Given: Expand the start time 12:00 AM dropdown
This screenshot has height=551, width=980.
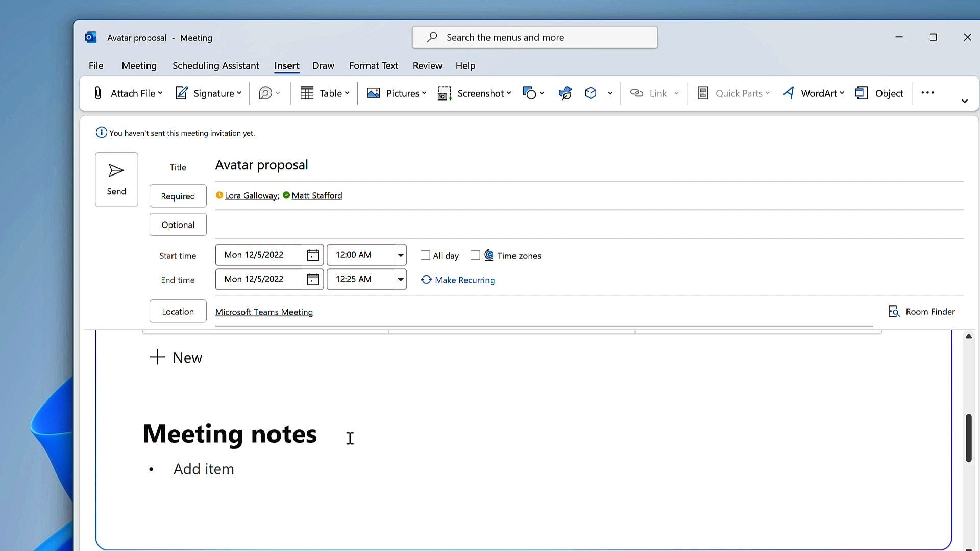Looking at the screenshot, I should pyautogui.click(x=401, y=255).
